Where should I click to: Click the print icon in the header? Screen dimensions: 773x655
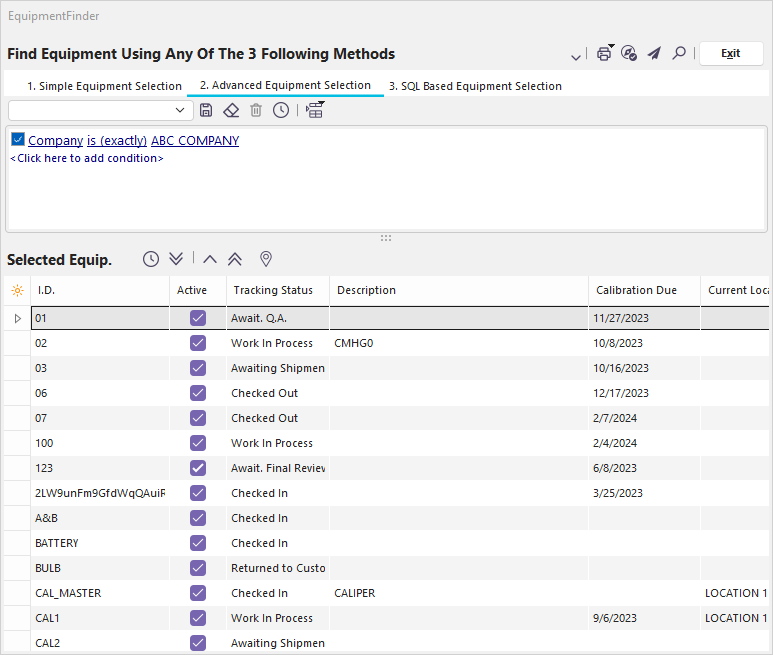pyautogui.click(x=604, y=54)
